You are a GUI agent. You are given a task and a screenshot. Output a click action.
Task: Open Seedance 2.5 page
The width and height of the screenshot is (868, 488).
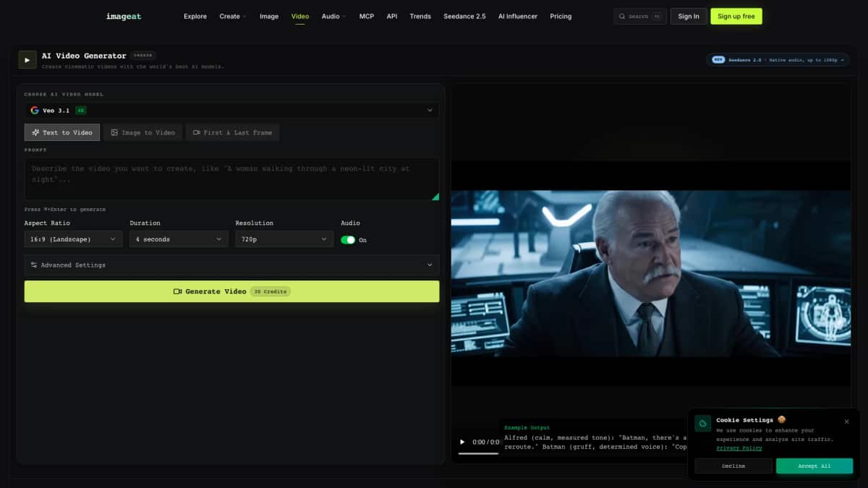pos(464,16)
